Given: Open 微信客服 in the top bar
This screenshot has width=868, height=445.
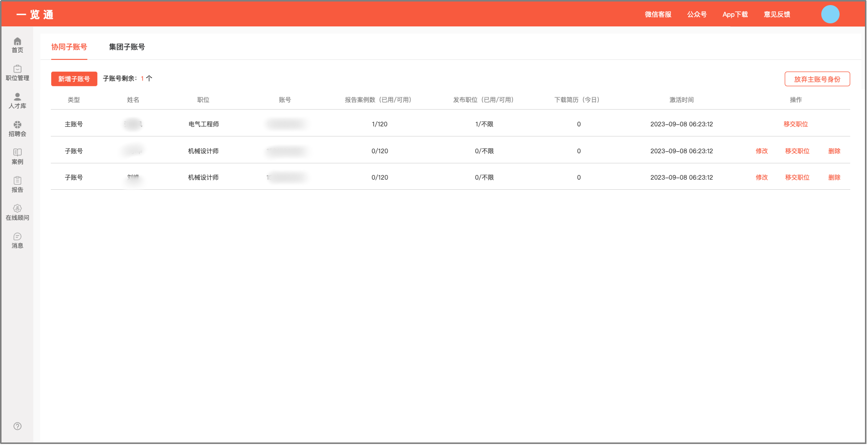Looking at the screenshot, I should click(658, 14).
